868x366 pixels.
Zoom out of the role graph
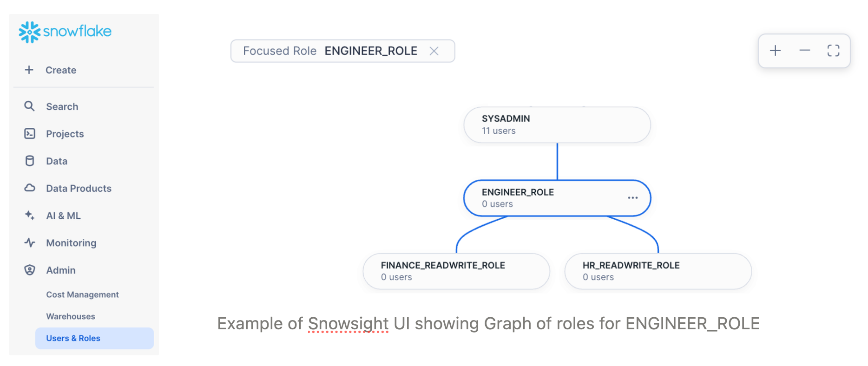click(804, 51)
